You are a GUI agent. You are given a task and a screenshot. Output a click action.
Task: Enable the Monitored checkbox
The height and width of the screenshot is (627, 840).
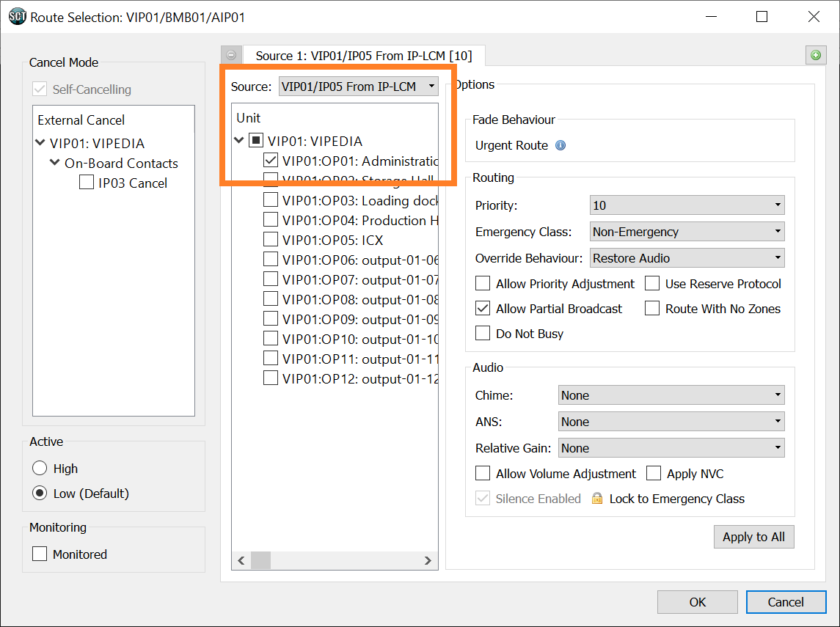click(x=40, y=554)
